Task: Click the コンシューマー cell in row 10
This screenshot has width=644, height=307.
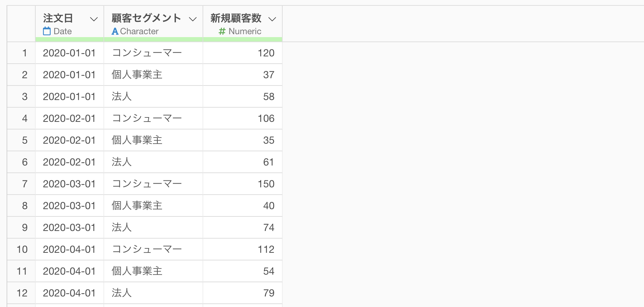Action: tap(147, 250)
